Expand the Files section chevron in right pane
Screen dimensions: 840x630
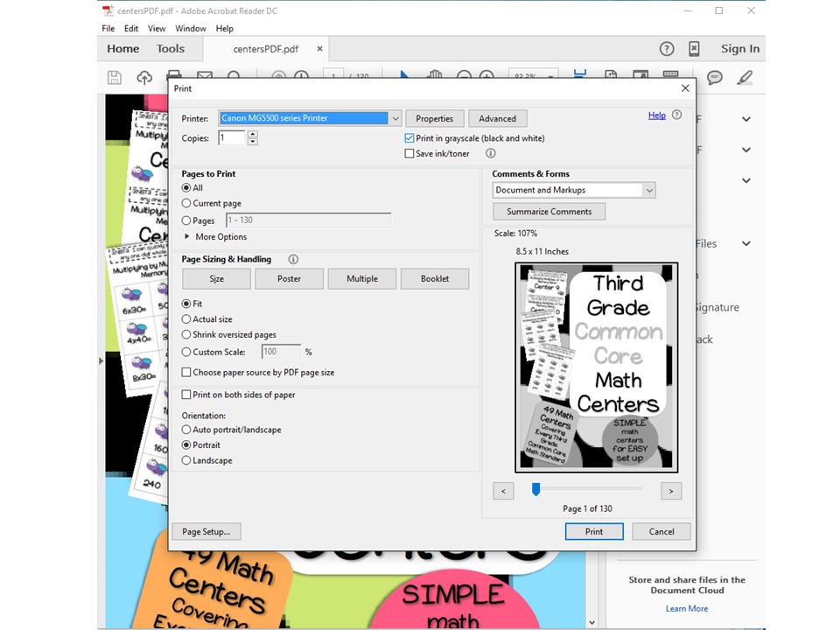(x=746, y=244)
